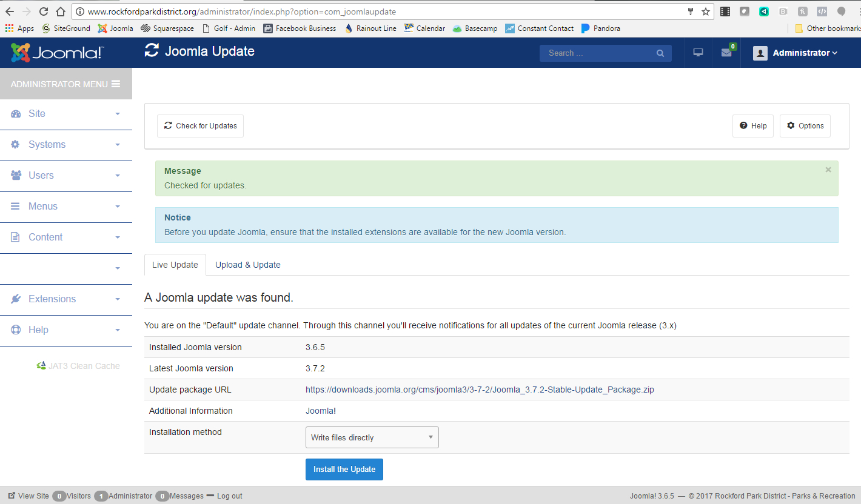Open the Joomla update package URL link
The width and height of the screenshot is (861, 504).
[x=480, y=390]
